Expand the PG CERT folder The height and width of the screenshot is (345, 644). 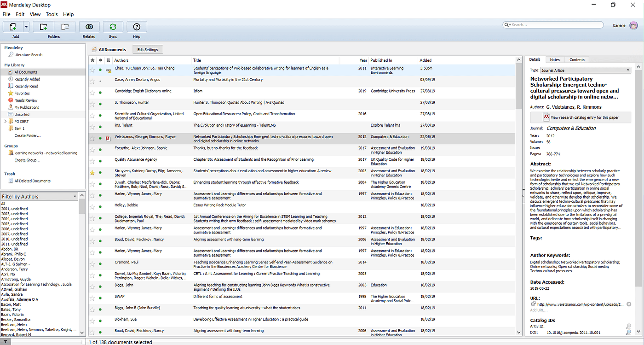[5, 122]
